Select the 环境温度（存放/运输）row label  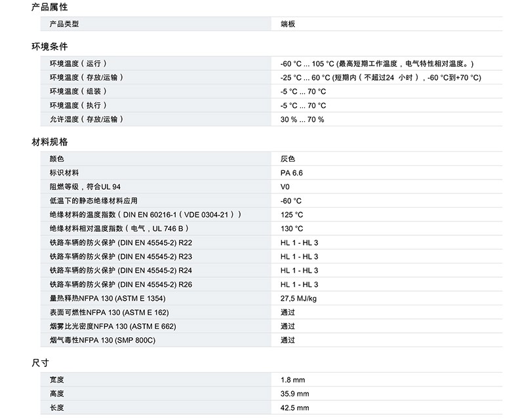coord(86,77)
